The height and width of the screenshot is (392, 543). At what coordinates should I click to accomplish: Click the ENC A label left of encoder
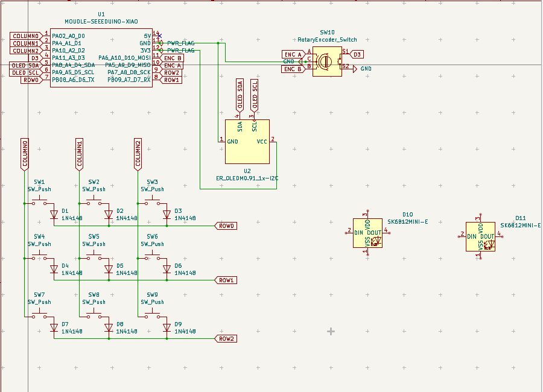tap(293, 54)
